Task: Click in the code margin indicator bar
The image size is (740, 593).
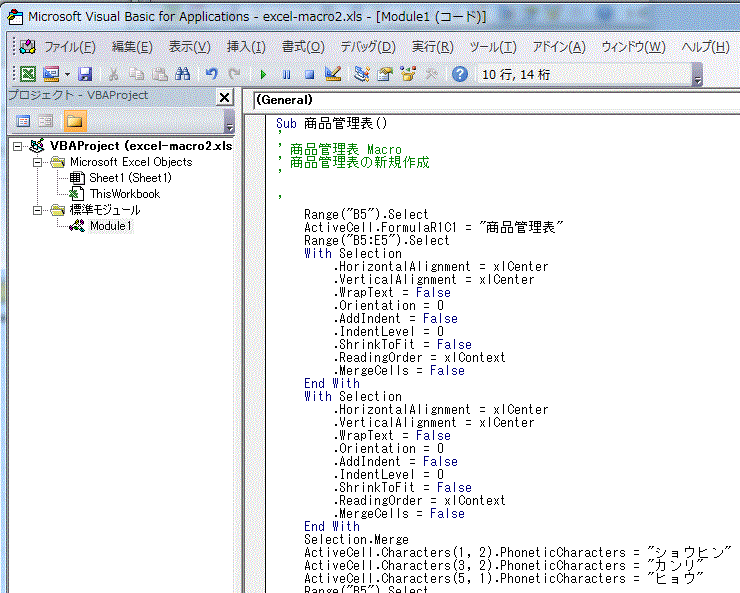Action: coord(255,354)
